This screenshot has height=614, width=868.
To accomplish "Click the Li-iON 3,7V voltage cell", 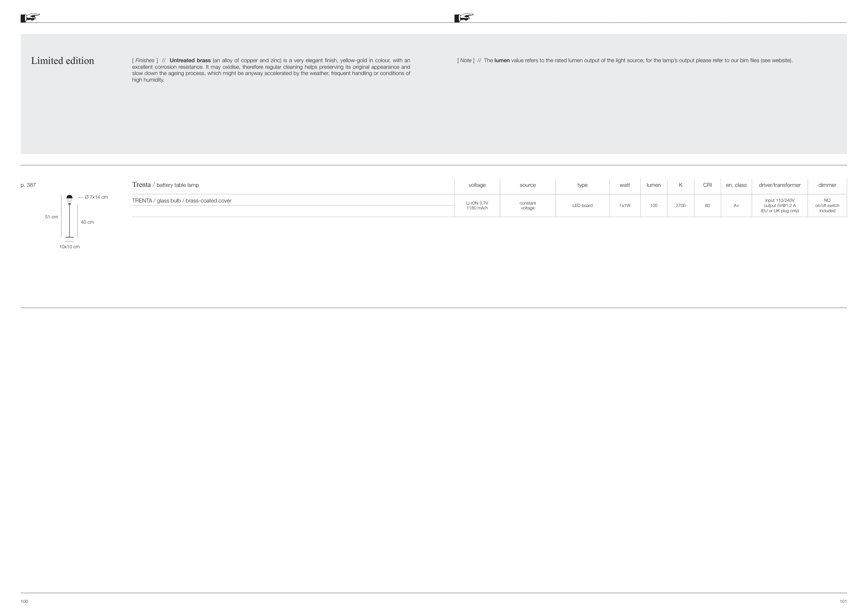I will (477, 206).
